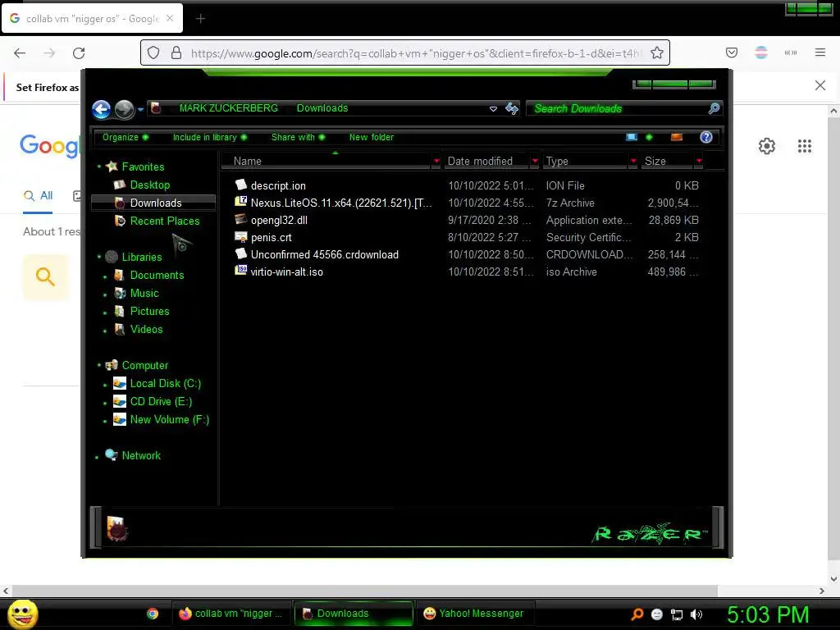Open the Pictures library
Image resolution: width=840 pixels, height=630 pixels.
pyautogui.click(x=149, y=311)
